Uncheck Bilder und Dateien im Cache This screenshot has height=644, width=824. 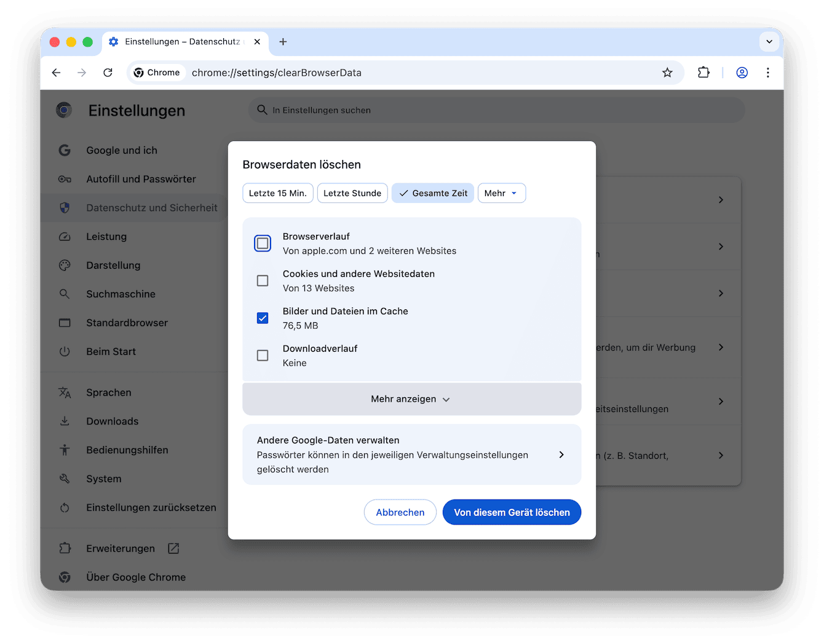(x=263, y=318)
